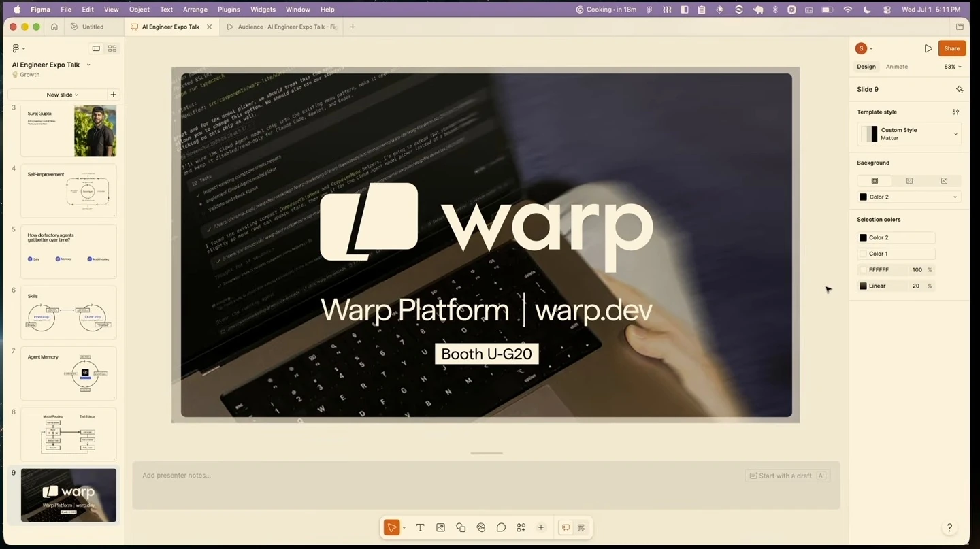This screenshot has height=549, width=980.
Task: Go to the Figma home tab icon
Action: pos(54,27)
